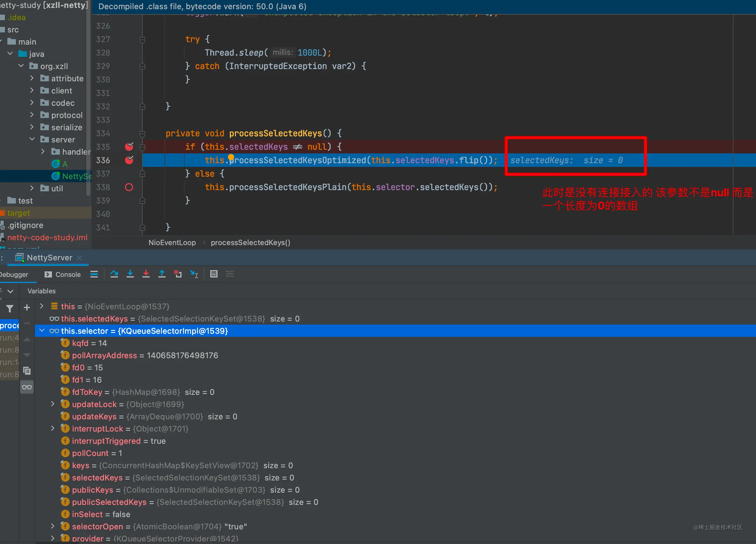Viewport: 756px width, 544px height.
Task: Switch to the Console tab
Action: pos(63,274)
